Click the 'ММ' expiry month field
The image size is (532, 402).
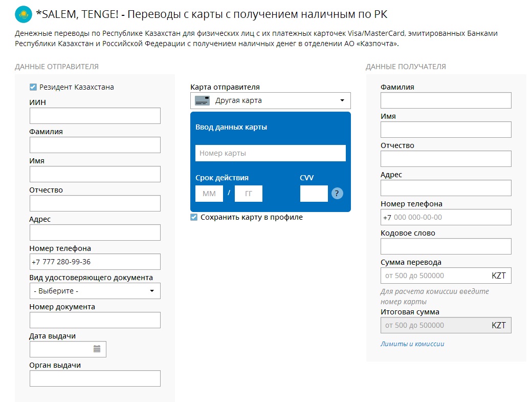click(209, 194)
